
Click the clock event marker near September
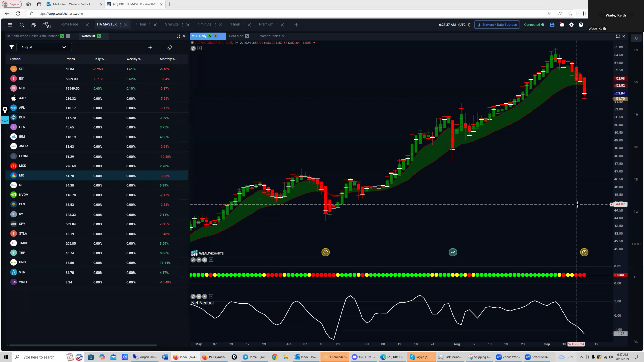[584, 252]
